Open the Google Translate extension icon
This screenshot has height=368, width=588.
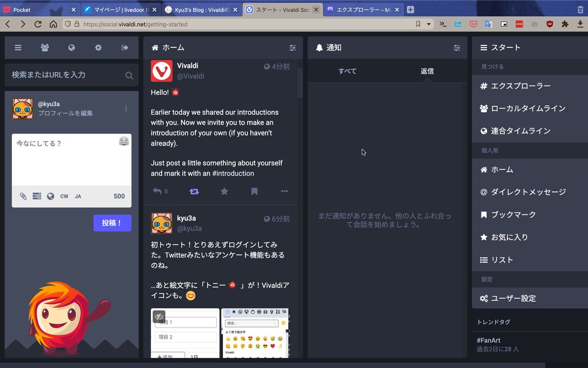pyautogui.click(x=488, y=24)
